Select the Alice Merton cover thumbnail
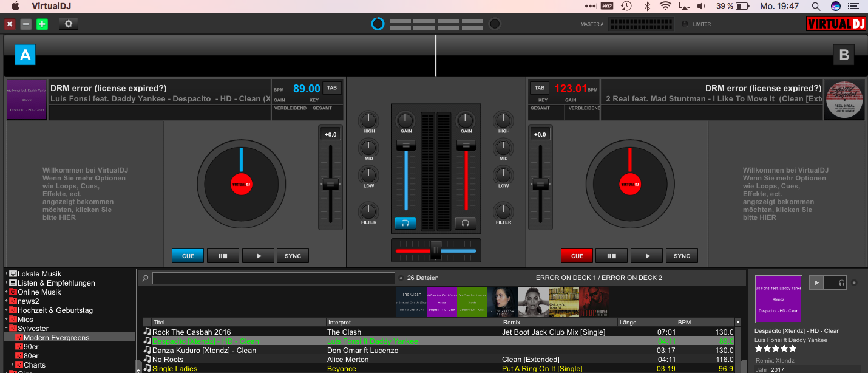Screen dimensions: 868x373 tap(503, 302)
